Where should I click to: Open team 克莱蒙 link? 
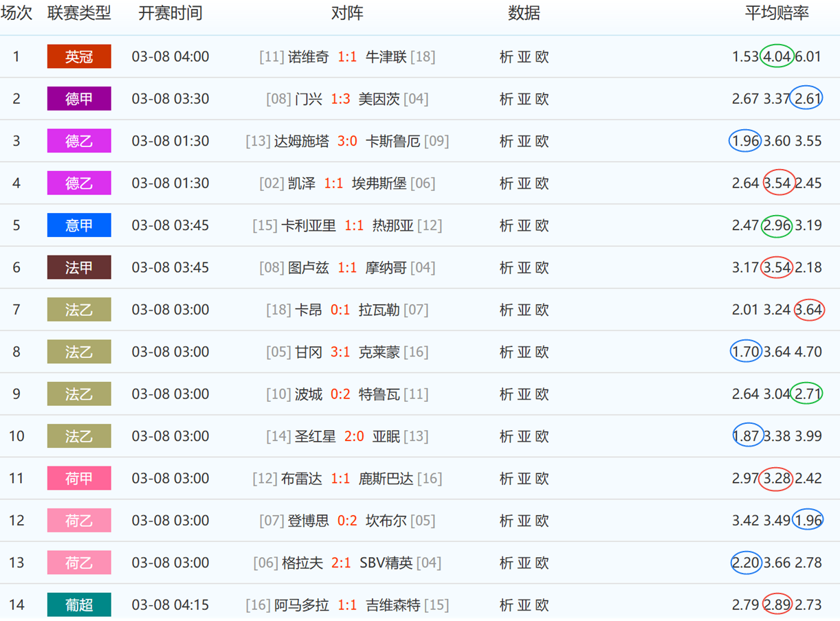pyautogui.click(x=379, y=352)
